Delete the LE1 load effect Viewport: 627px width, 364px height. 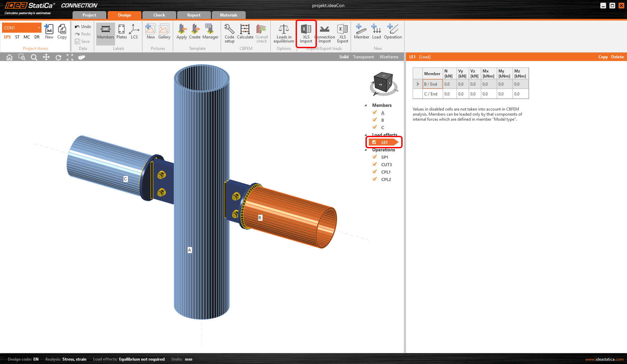[x=617, y=57]
